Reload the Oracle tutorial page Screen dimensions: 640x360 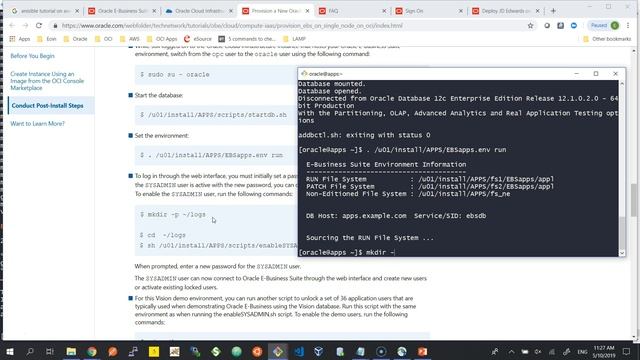39,25
